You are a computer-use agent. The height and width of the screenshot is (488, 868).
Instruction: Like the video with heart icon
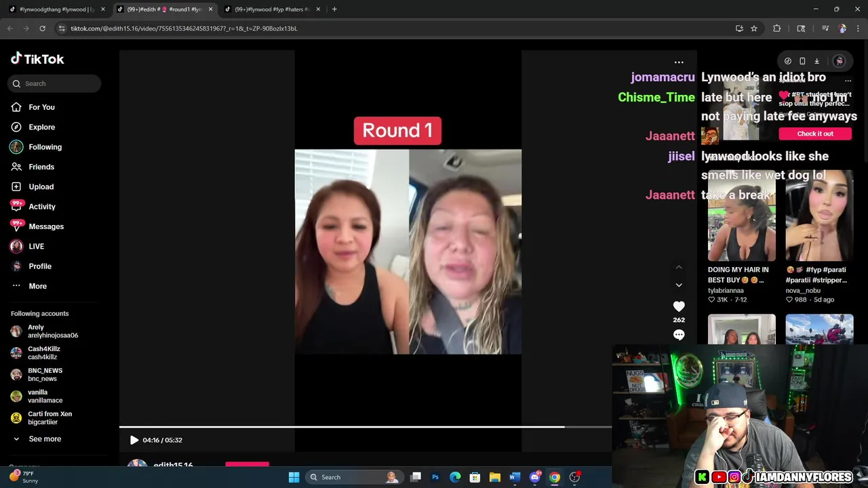coord(679,306)
